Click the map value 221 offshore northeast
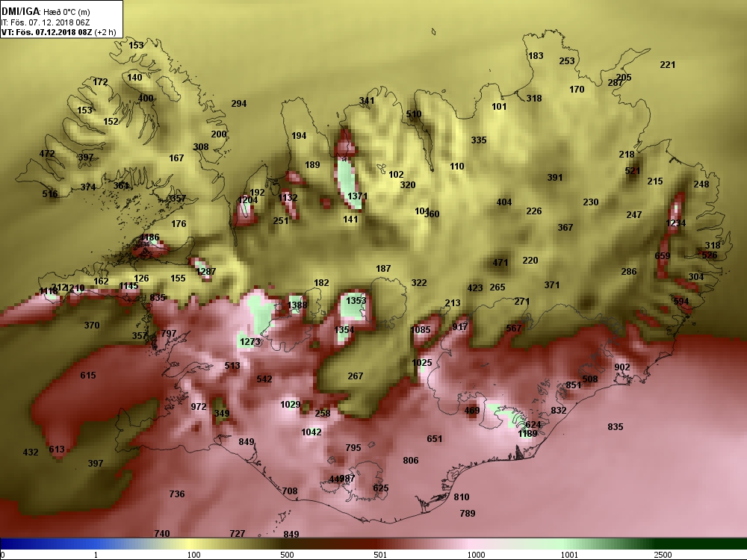Image resolution: width=747 pixels, height=560 pixels. point(667,65)
